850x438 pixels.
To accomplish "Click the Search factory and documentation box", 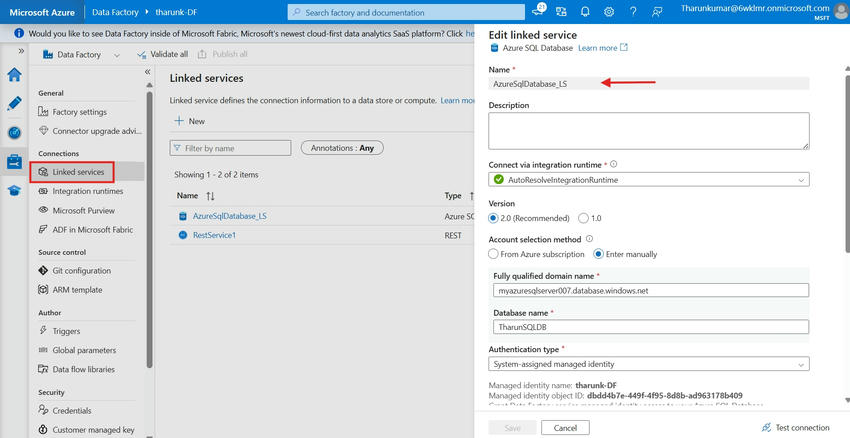I will (x=406, y=12).
